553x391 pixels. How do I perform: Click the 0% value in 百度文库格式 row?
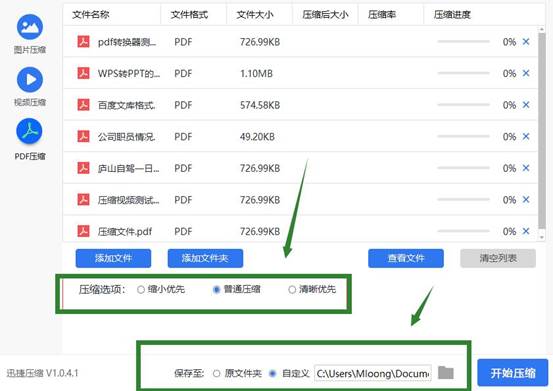click(x=509, y=105)
